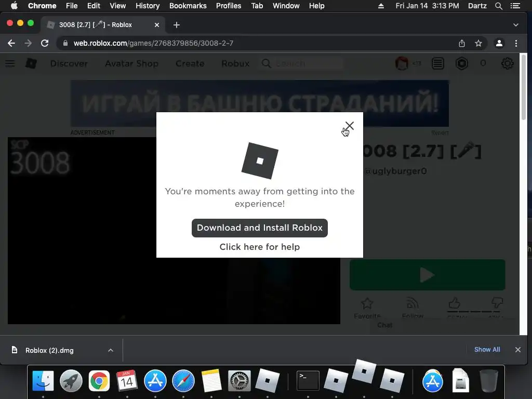Screen dimensions: 532x399
Task: Open Notes from the Dock
Action: click(x=211, y=381)
